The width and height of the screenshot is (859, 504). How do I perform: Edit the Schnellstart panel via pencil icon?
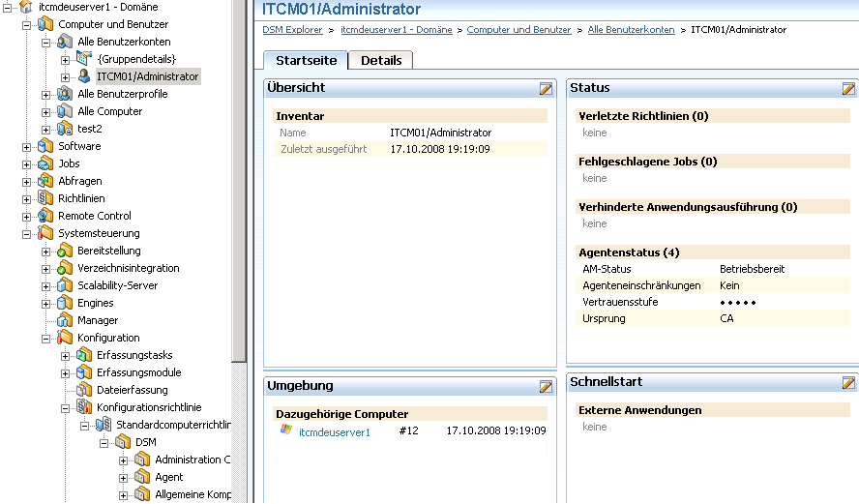tap(848, 383)
